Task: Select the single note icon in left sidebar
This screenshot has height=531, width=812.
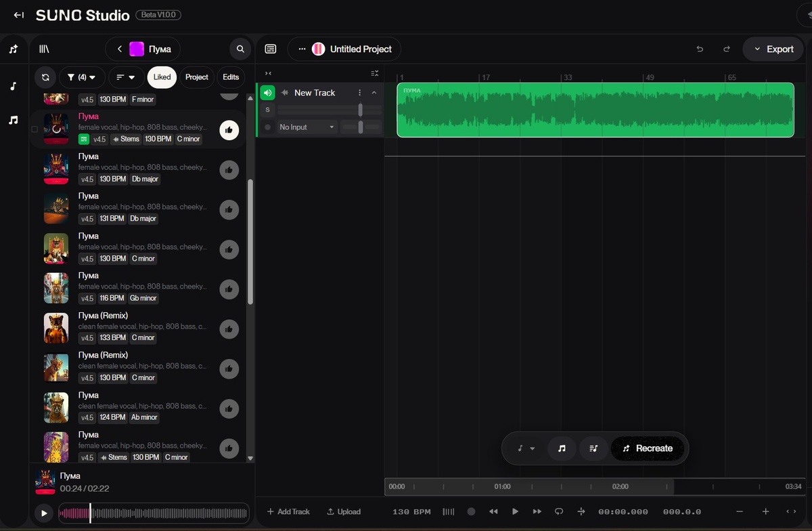Action: pos(14,87)
